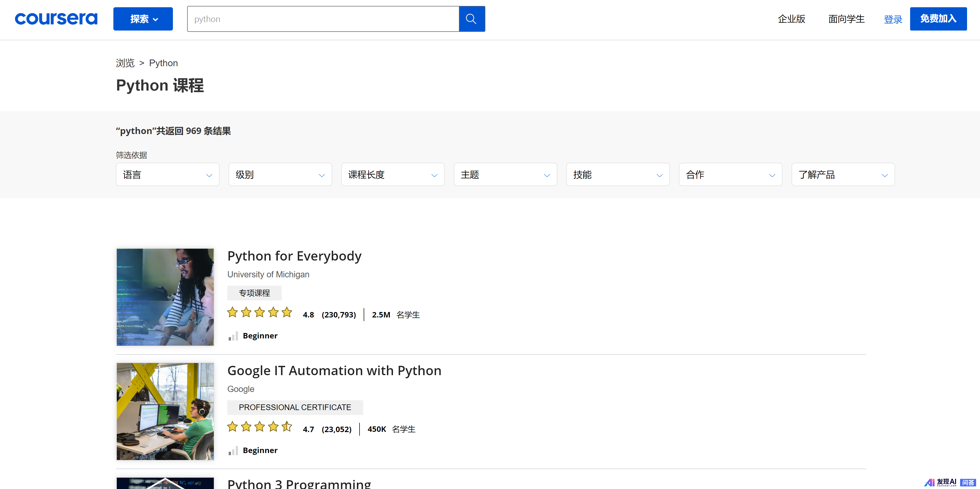Expand the 合作 filter dropdown
The height and width of the screenshot is (489, 980).
[x=730, y=175]
